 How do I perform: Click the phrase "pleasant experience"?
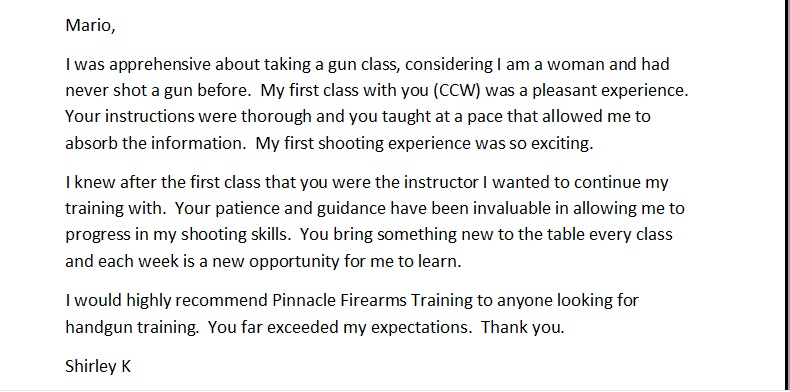tap(608, 91)
